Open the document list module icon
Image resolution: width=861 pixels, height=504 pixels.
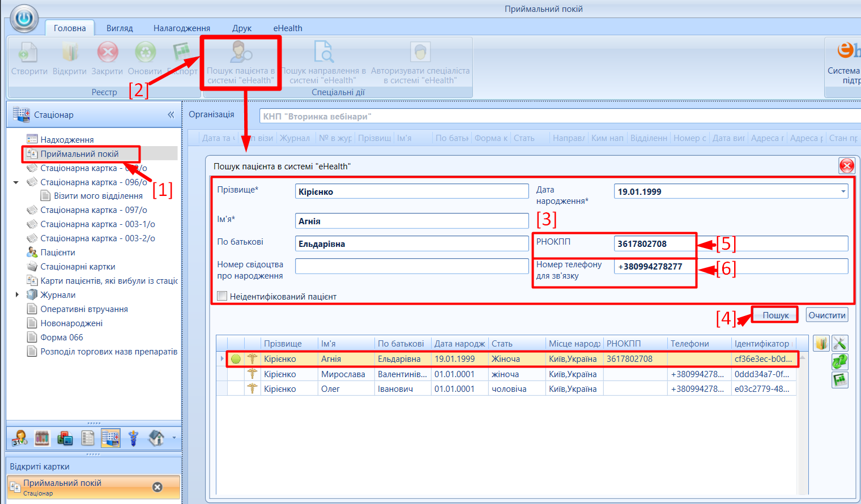coord(88,438)
